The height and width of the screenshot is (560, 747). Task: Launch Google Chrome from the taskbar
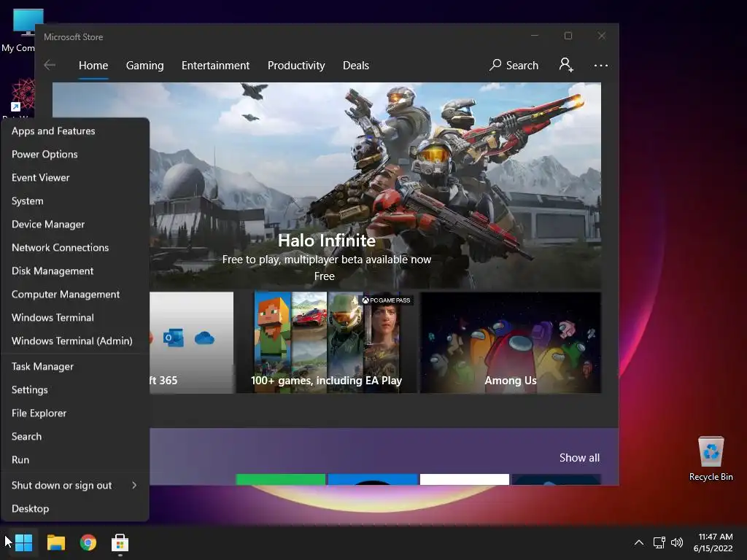[x=88, y=542]
